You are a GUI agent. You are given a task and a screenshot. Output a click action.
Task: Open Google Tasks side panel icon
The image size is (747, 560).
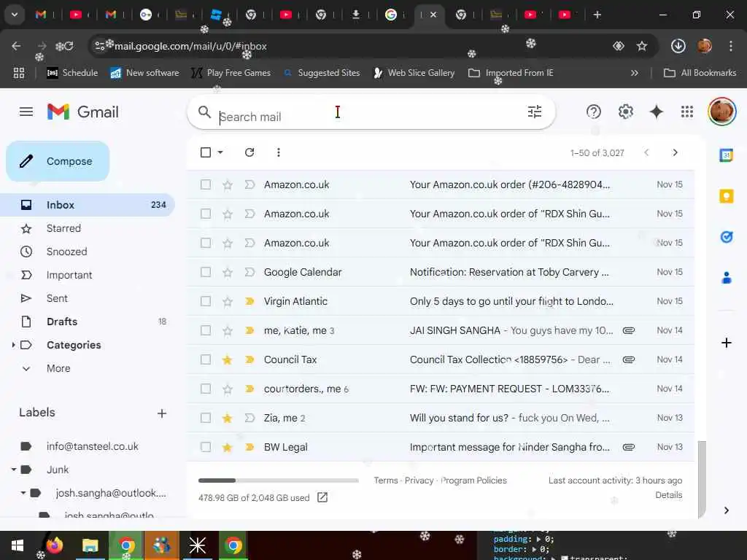pos(726,236)
